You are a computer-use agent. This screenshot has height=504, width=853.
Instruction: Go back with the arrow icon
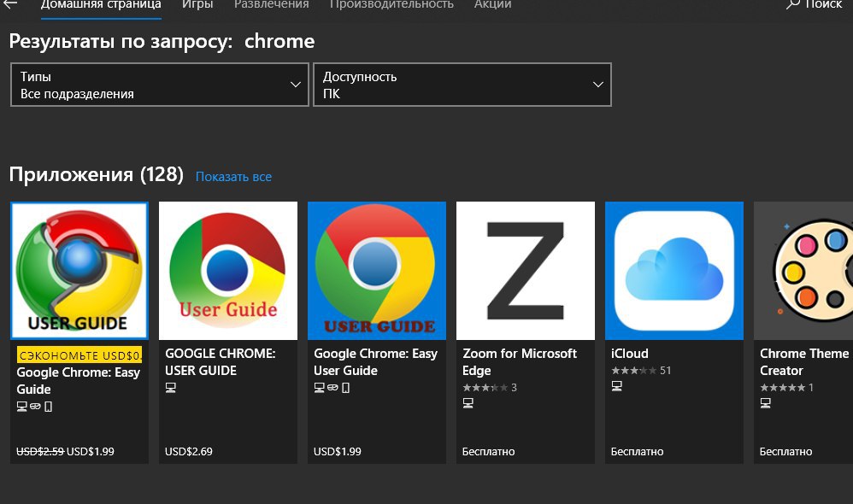[x=9, y=3]
